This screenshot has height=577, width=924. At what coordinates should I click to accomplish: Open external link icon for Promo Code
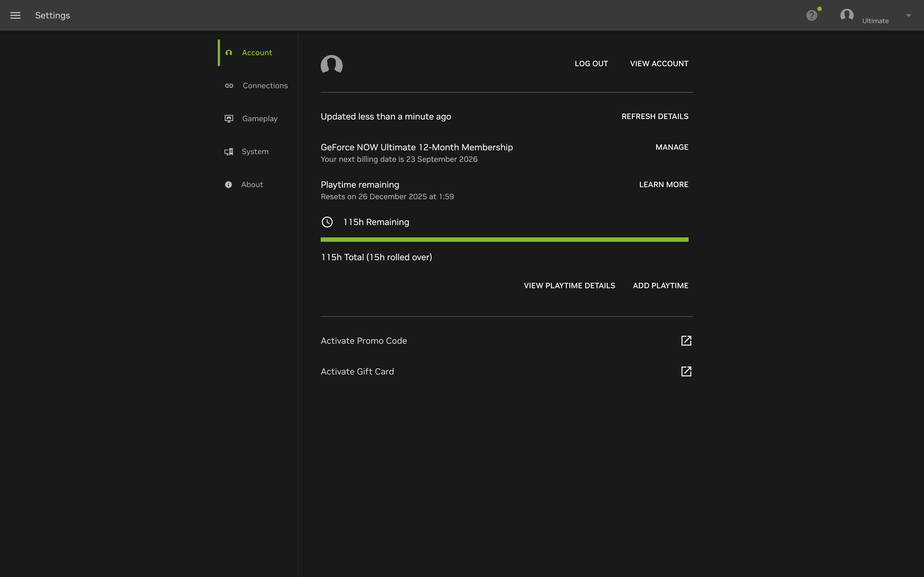pos(686,340)
